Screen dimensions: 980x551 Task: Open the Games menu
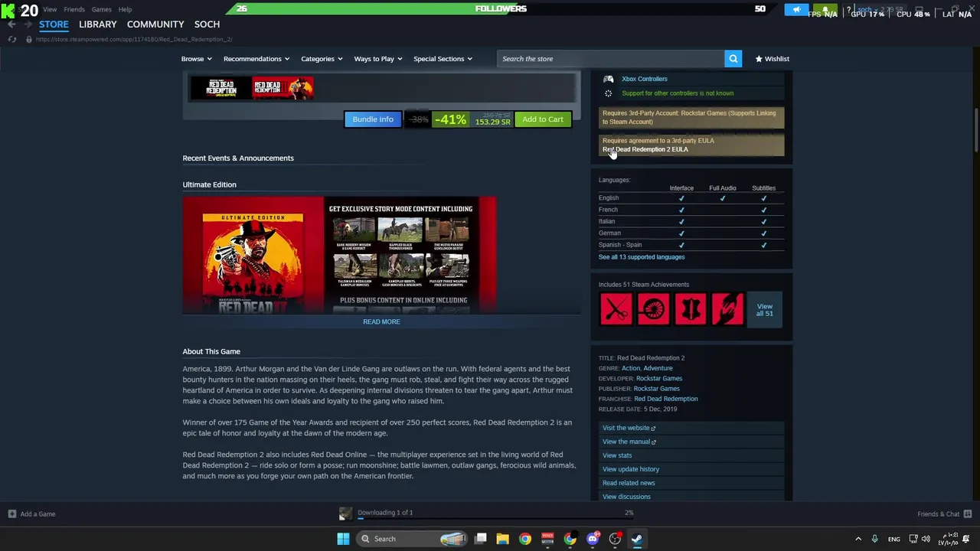[101, 9]
